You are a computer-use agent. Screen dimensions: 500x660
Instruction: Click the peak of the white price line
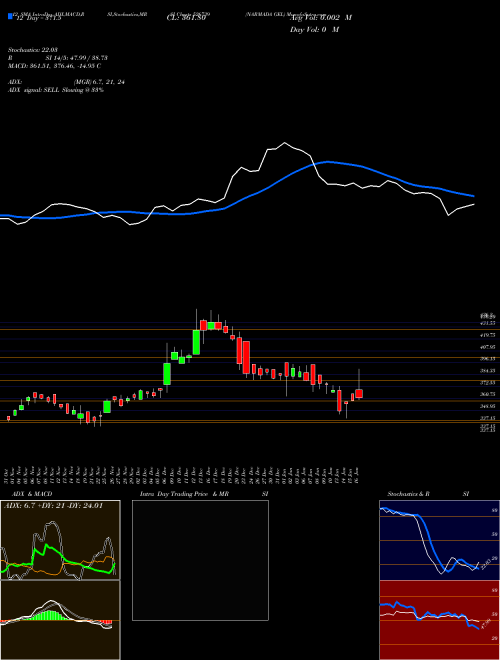point(285,143)
